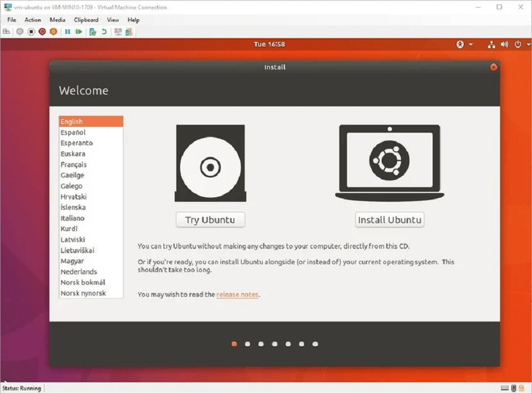This screenshot has height=394, width=532.
Task: Select Latviski in the language list
Action: coord(91,239)
